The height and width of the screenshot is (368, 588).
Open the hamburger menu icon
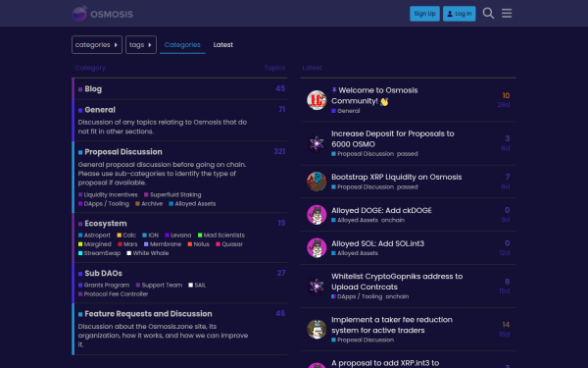pos(507,14)
